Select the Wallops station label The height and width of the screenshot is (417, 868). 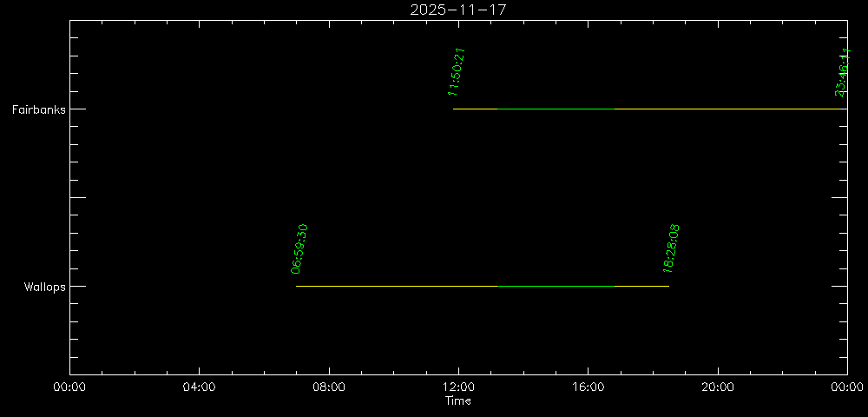44,287
